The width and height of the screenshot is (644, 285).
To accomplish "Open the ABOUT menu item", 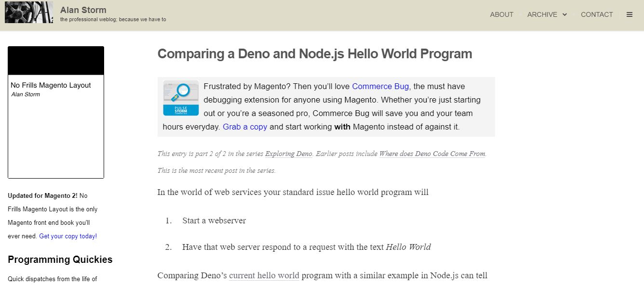I will tap(501, 14).
